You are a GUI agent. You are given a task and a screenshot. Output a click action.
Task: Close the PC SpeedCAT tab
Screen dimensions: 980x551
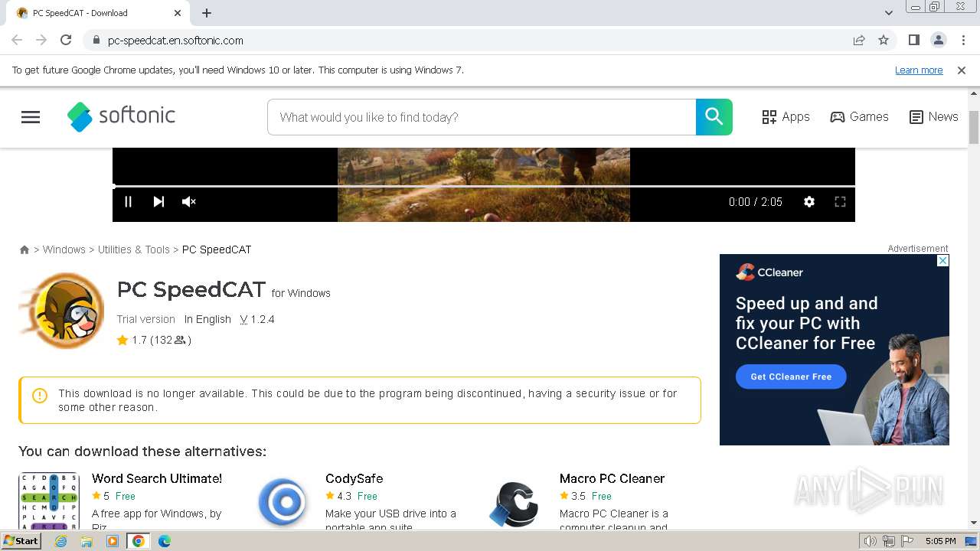pos(178,13)
